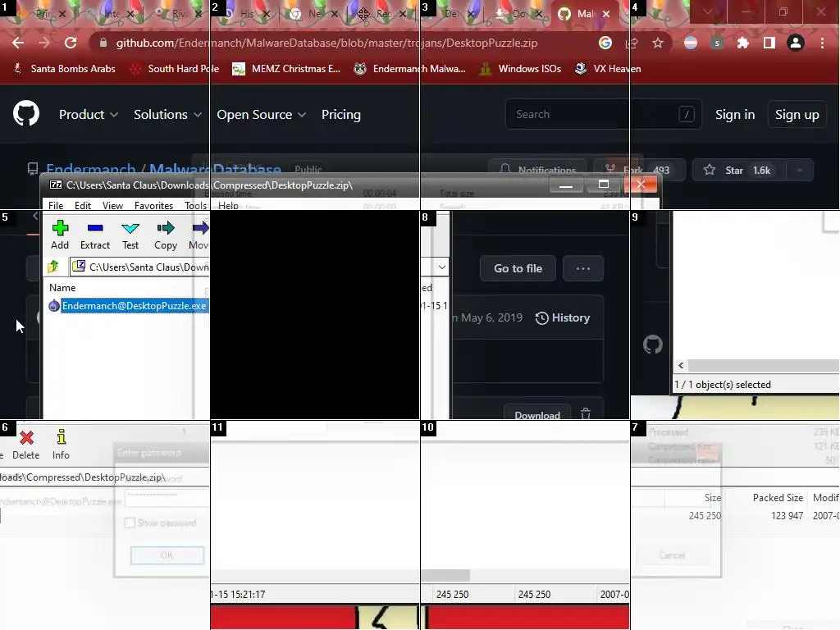Click the site lock icon in the address bar
840x630 pixels.
tap(103, 43)
